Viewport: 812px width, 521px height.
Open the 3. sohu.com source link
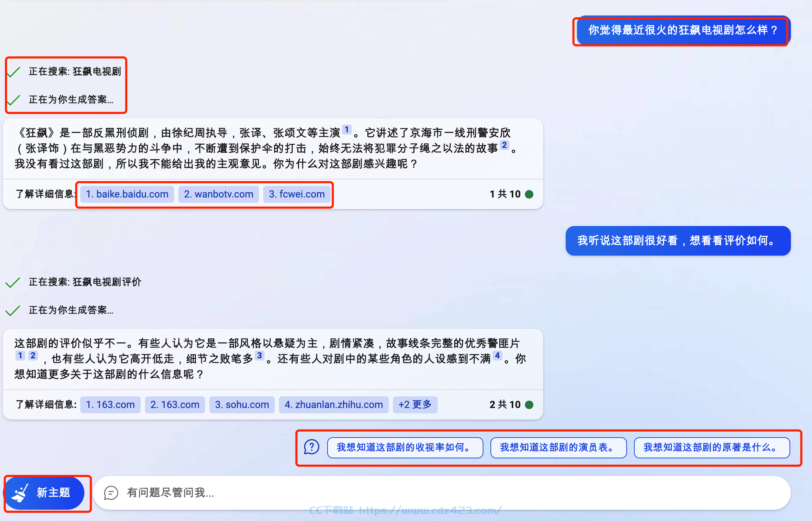pos(242,405)
